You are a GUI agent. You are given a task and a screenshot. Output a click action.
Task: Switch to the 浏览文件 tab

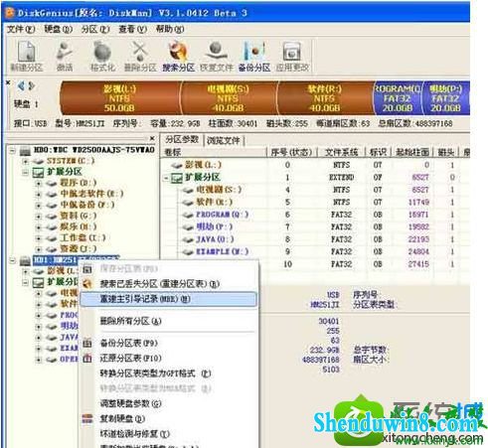(x=224, y=140)
